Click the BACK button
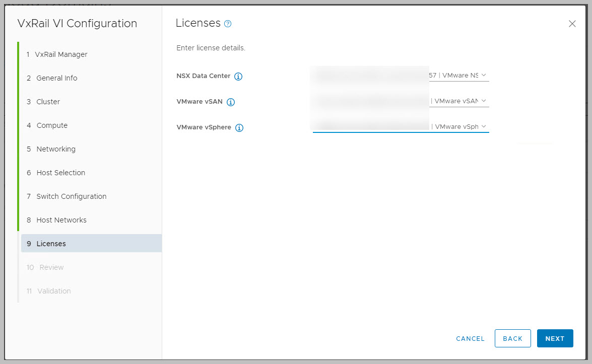Viewport: 592px width, 364px height. coord(512,338)
